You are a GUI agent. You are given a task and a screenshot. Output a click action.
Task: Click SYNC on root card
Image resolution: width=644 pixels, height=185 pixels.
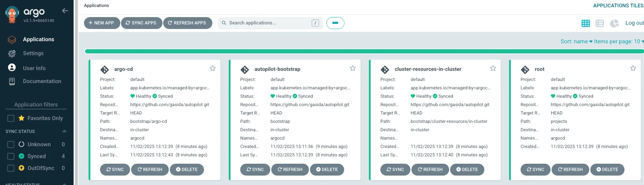(x=536, y=170)
